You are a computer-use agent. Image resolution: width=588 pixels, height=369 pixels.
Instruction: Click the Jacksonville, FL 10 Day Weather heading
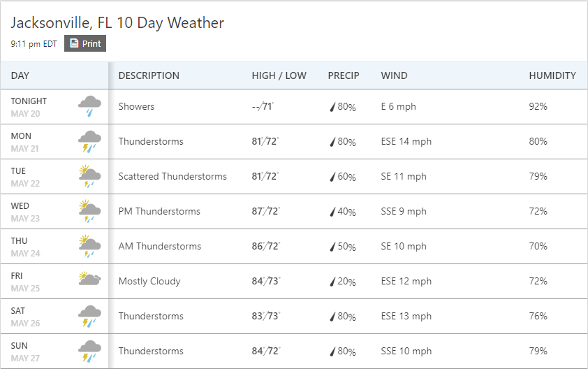[117, 22]
